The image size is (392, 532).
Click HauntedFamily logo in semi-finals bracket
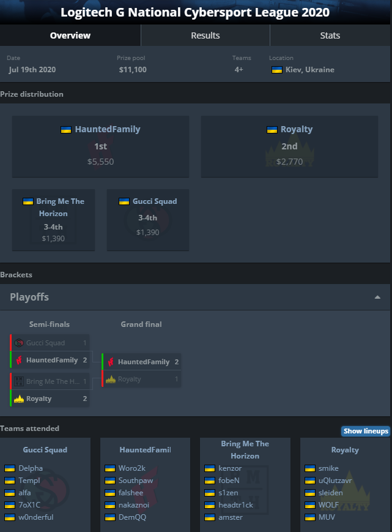pos(19,360)
